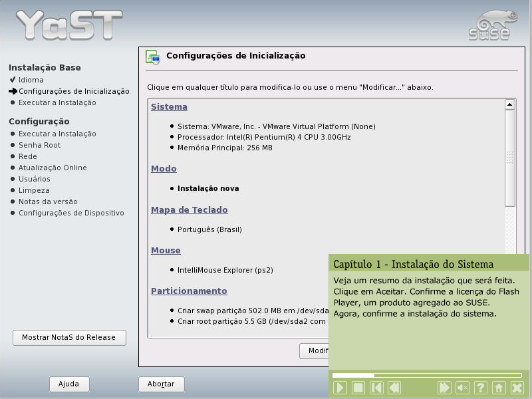Viewport: 532px width, 399px height.
Task: Open the Mouse settings link
Action: 166,251
